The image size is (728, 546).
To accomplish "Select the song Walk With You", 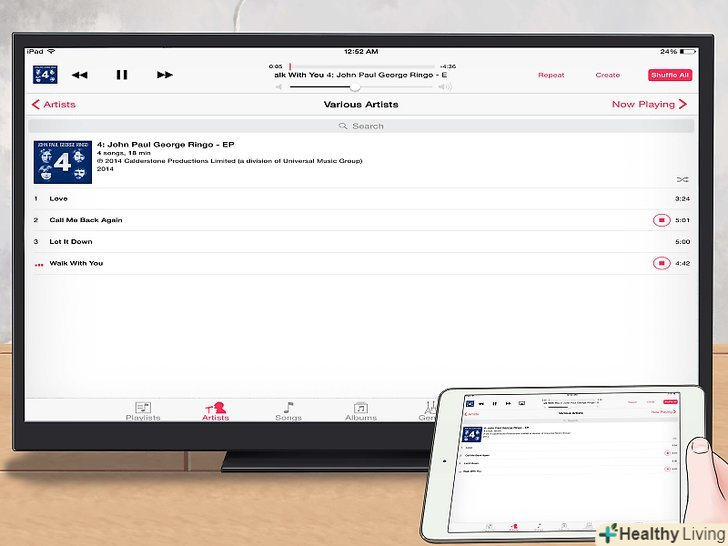I will click(x=361, y=263).
